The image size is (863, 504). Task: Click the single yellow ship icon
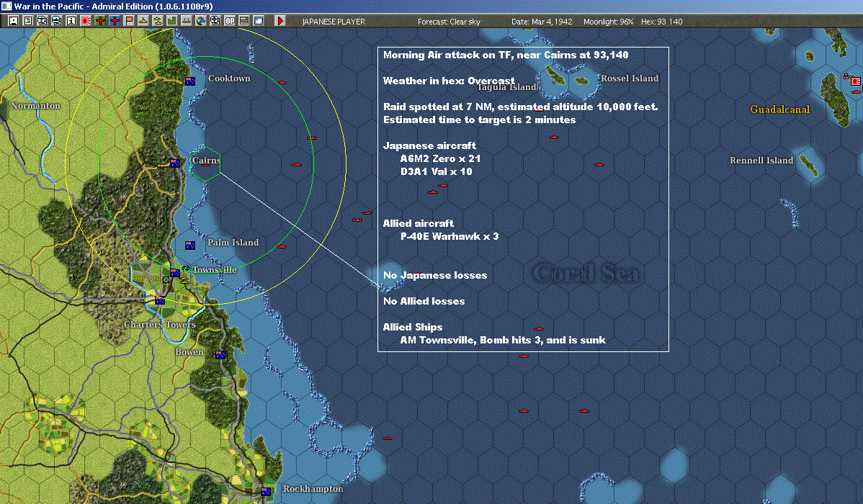click(x=143, y=21)
